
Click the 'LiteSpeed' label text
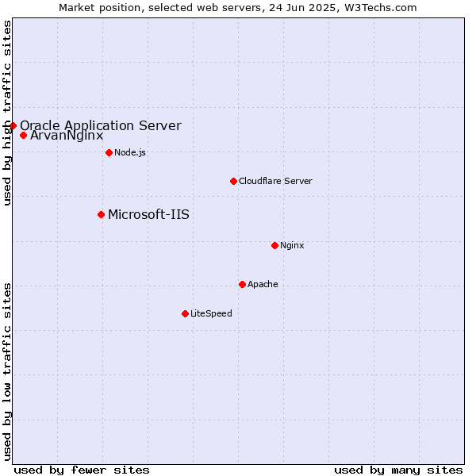point(211,313)
